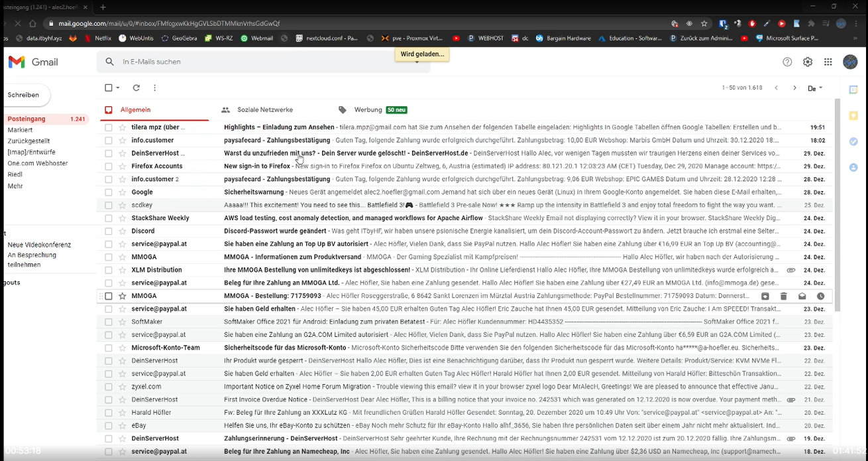
Task: Open Gmail help question mark icon
Action: point(787,62)
